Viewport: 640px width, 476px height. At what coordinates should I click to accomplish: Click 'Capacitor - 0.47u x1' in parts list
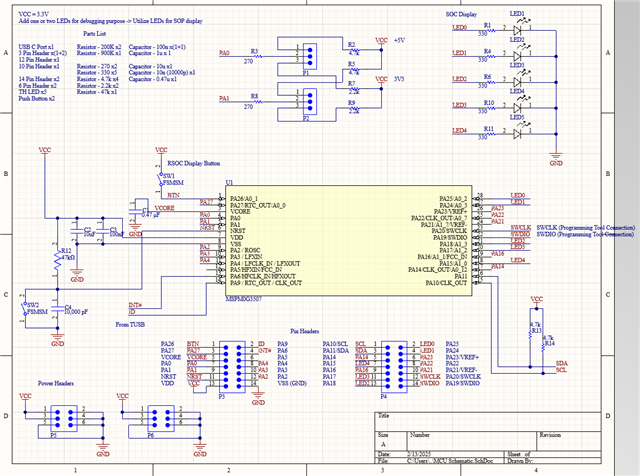pyautogui.click(x=153, y=79)
